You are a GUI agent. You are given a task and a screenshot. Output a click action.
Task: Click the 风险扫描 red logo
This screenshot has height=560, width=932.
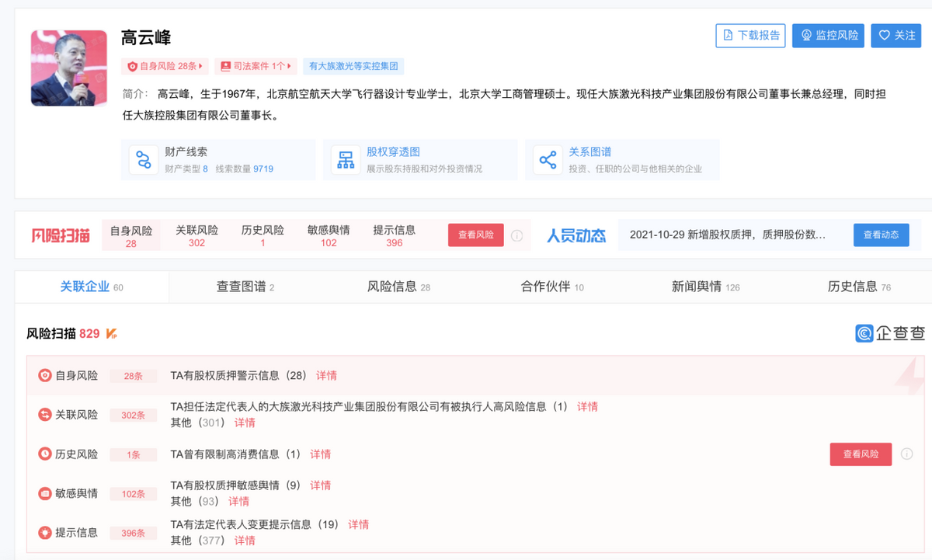61,235
